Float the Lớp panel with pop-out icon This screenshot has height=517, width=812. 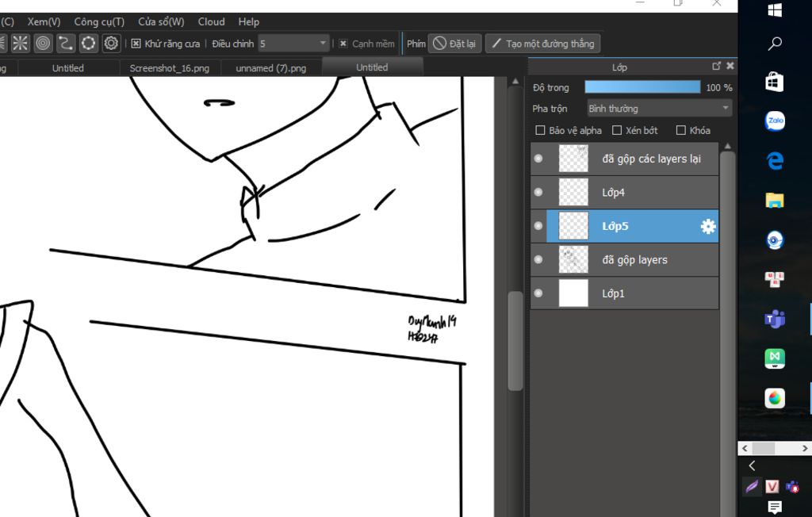pos(716,66)
